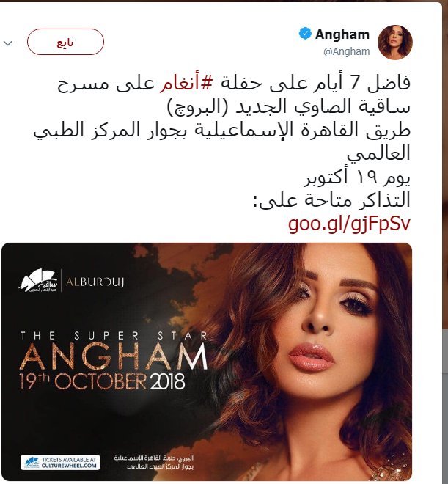Click the blue verified badge

click(x=305, y=34)
